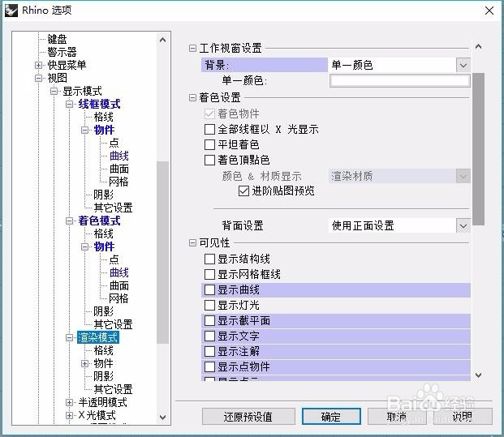Select the 渲染模式 tree item

(98, 337)
